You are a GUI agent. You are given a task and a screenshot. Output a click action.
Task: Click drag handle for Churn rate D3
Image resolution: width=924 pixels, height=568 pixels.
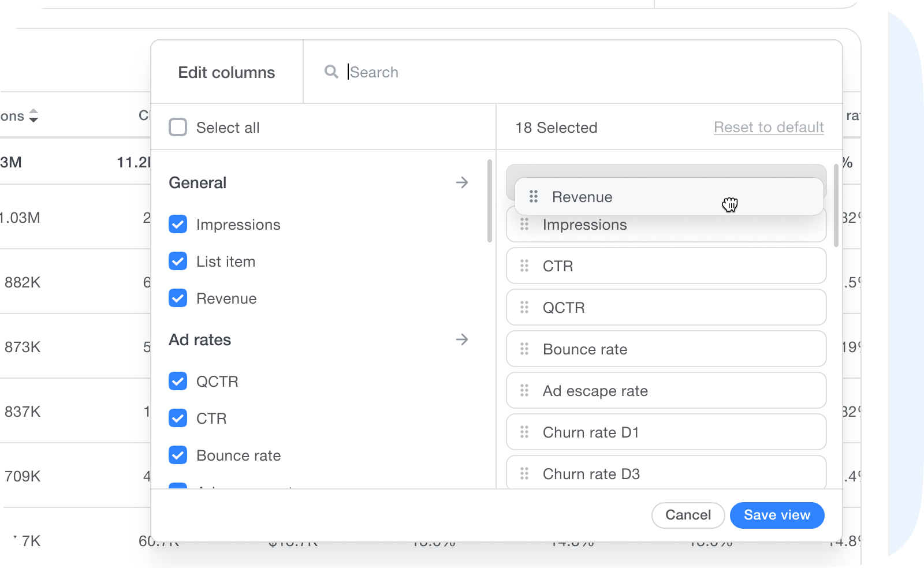[x=524, y=474]
